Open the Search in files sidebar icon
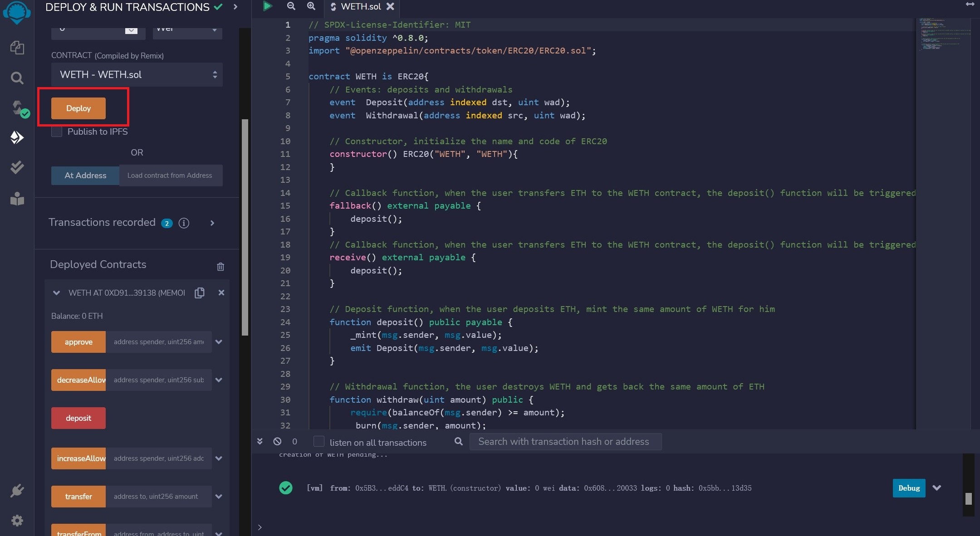 click(17, 78)
